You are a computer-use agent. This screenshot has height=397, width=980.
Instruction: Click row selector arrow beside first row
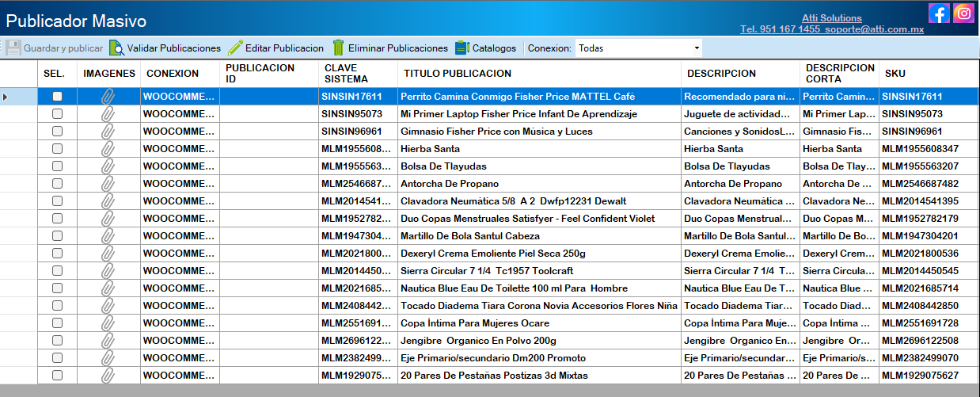(x=6, y=97)
